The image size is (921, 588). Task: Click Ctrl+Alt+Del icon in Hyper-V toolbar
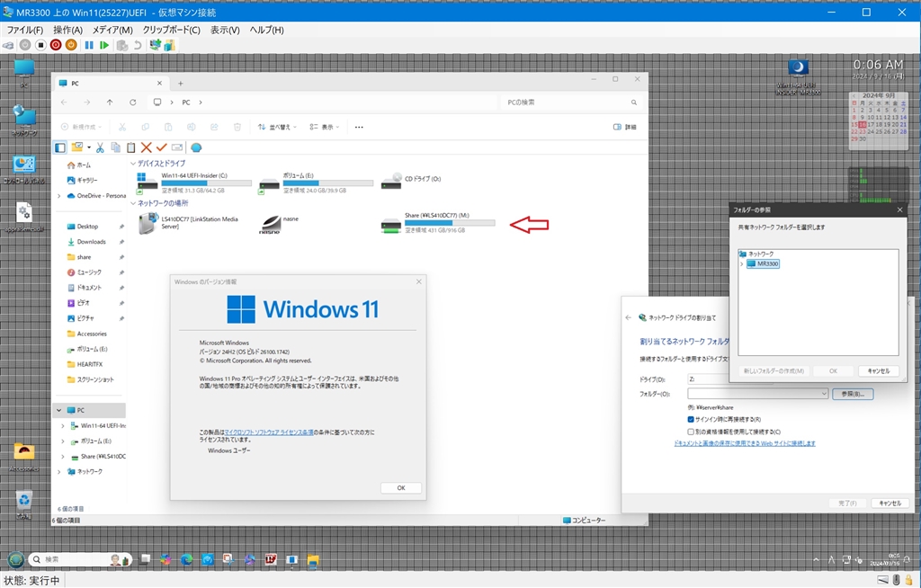point(9,45)
